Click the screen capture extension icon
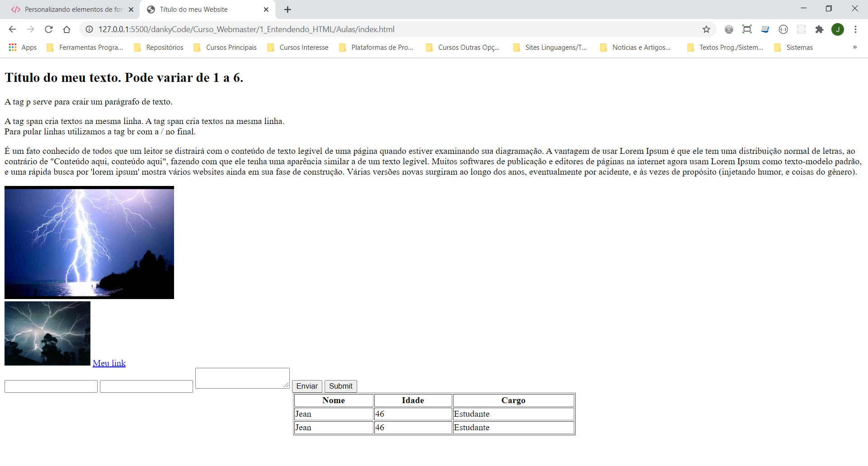Viewport: 868px width, 466px height. (747, 29)
